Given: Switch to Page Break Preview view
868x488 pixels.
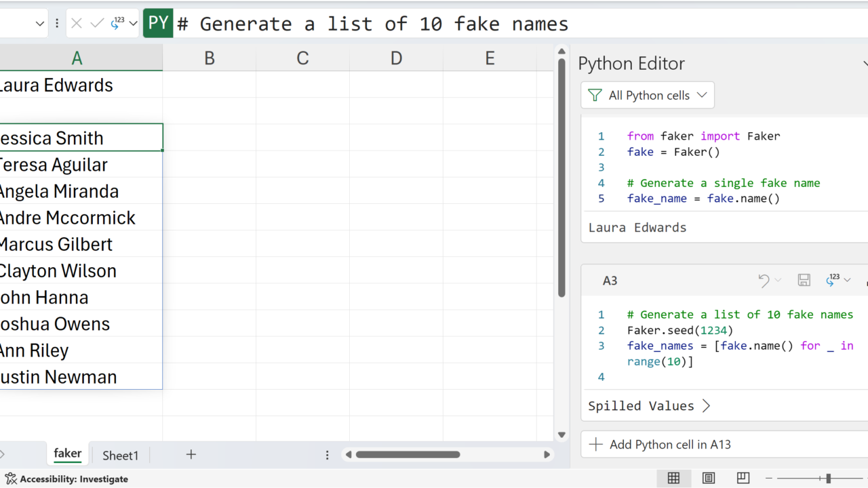Looking at the screenshot, I should [743, 479].
